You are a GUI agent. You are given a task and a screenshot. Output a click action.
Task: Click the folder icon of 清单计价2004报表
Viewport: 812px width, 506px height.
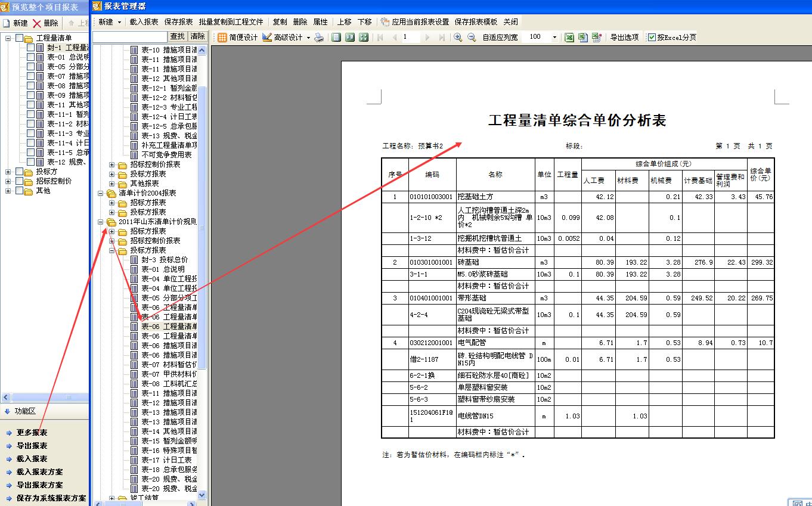(111, 193)
